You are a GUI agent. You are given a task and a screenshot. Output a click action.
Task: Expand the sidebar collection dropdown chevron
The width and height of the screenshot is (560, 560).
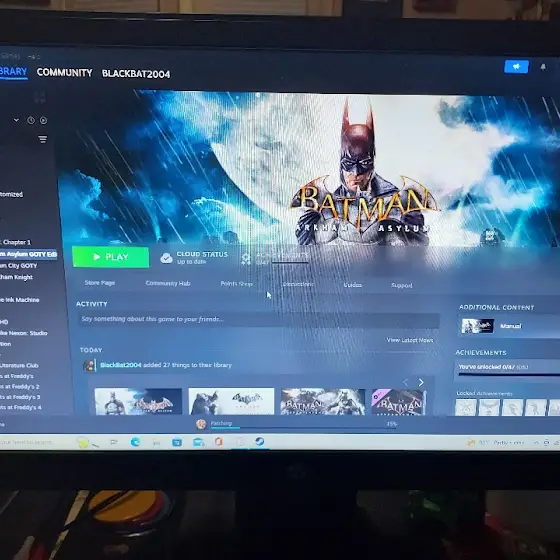[x=16, y=120]
